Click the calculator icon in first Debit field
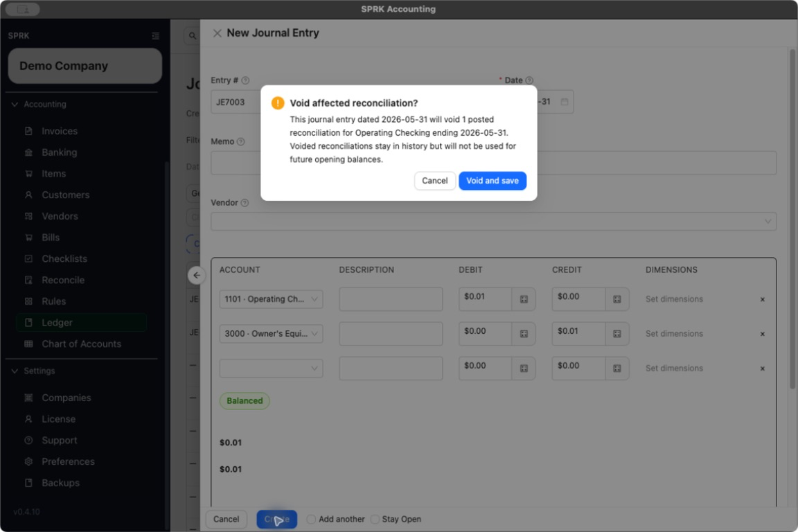Screen dimensions: 798x532 (x=524, y=299)
